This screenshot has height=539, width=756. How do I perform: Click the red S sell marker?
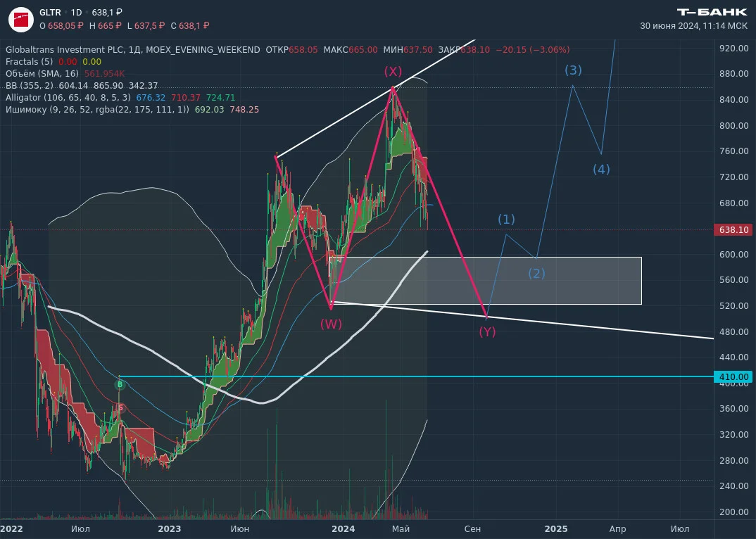click(120, 408)
